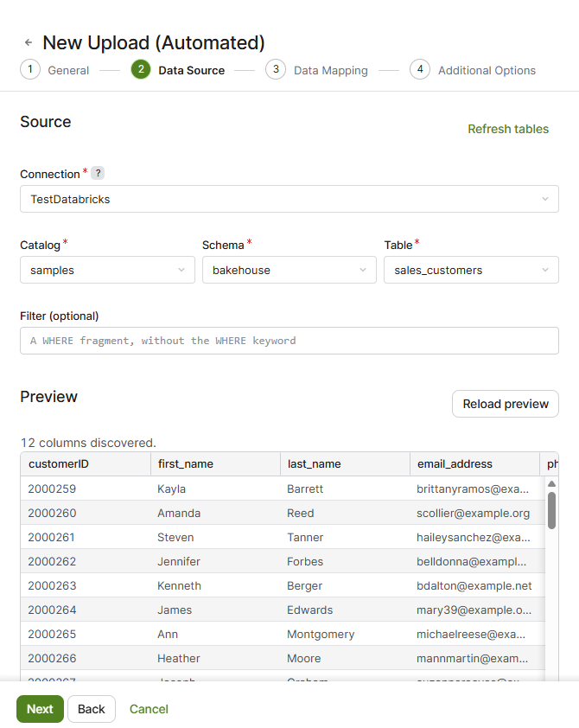Click email cell bdalton@example.net
The image size is (579, 728).
(474, 585)
